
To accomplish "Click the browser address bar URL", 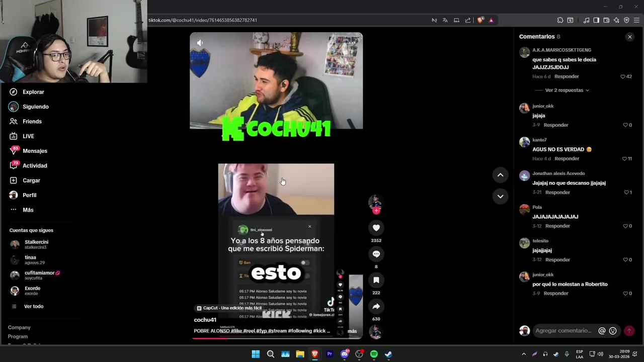I will tap(203, 20).
